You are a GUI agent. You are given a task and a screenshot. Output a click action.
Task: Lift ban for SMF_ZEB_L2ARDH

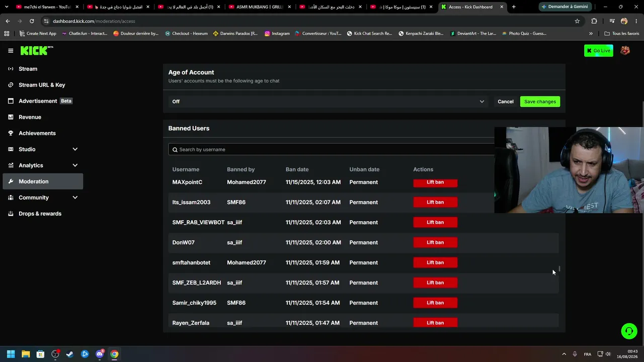(435, 283)
